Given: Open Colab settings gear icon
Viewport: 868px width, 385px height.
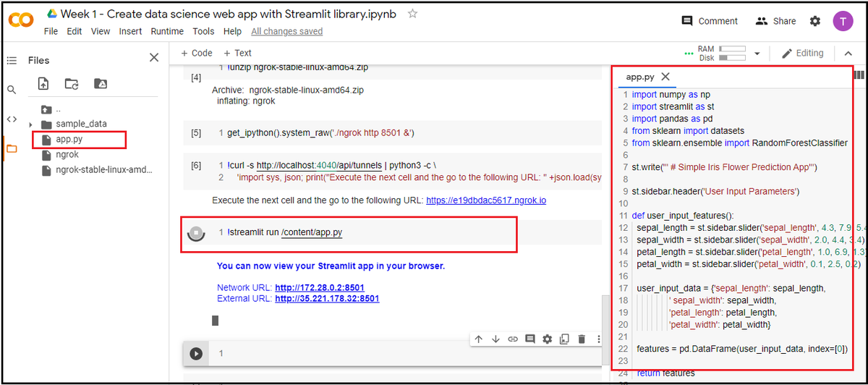Looking at the screenshot, I should click(815, 21).
